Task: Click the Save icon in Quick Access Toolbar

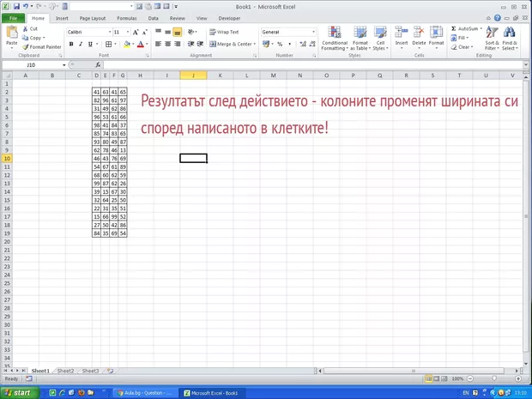Action: [16, 7]
